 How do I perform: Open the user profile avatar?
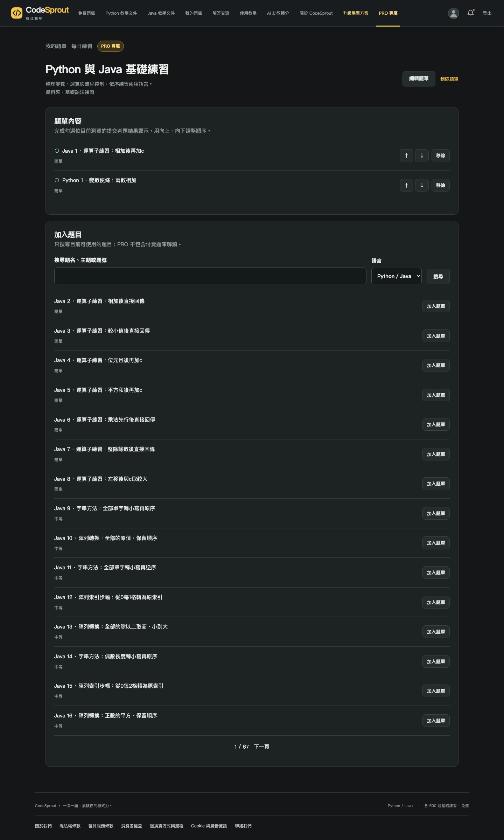454,13
